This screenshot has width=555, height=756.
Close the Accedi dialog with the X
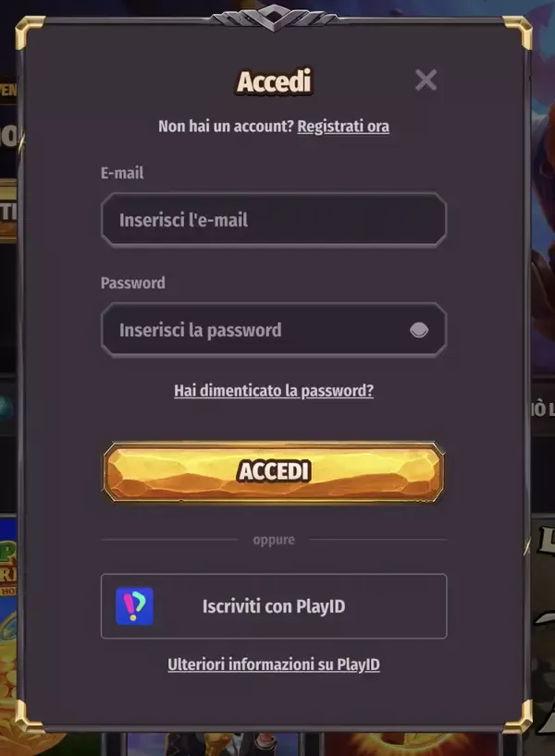[x=425, y=80]
